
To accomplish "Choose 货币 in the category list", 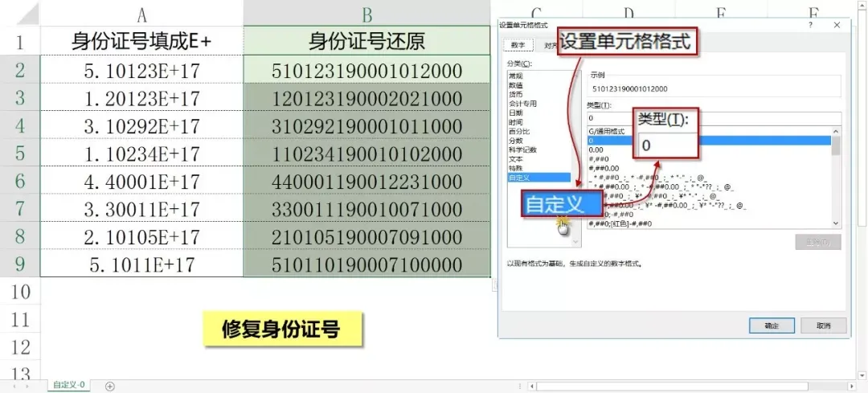I will [x=515, y=95].
